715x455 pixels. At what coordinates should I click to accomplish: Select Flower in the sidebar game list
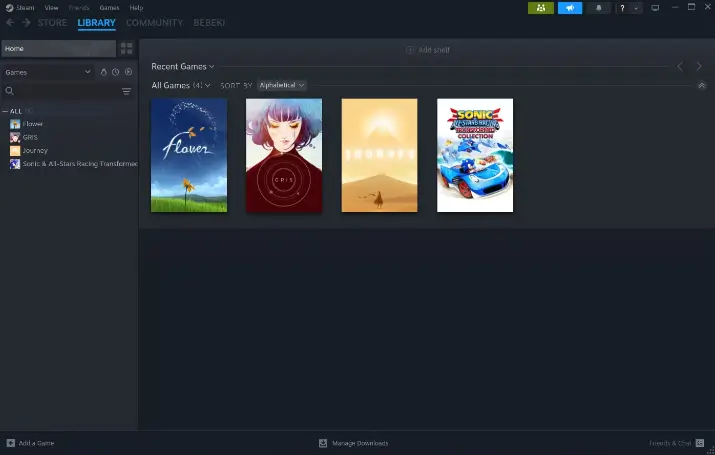pyautogui.click(x=33, y=124)
